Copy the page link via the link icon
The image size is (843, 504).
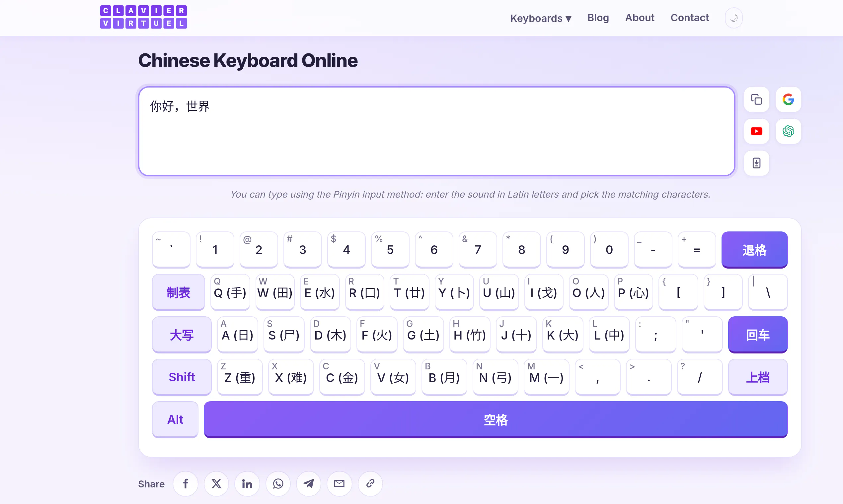tap(370, 483)
